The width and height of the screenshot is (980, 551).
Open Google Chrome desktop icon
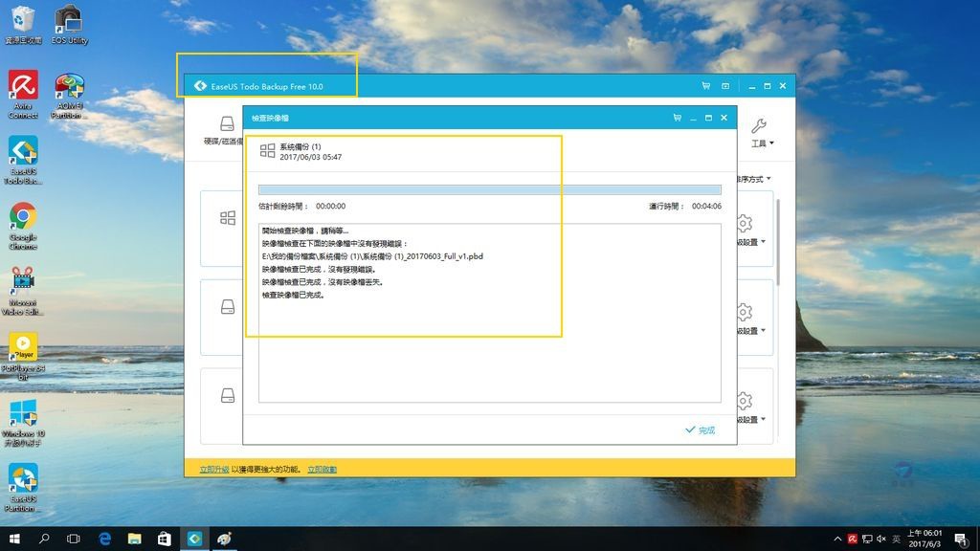coord(23,226)
